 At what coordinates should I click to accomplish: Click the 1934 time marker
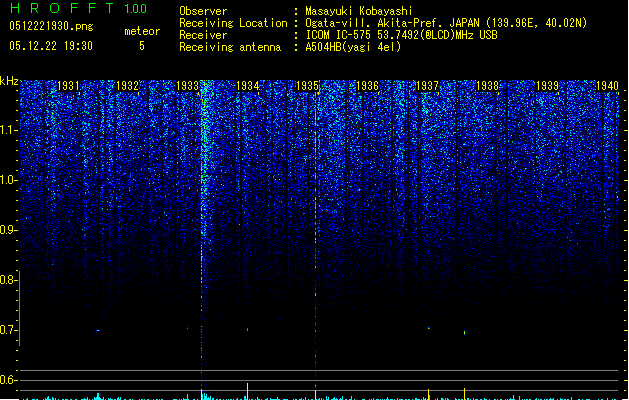[x=248, y=86]
